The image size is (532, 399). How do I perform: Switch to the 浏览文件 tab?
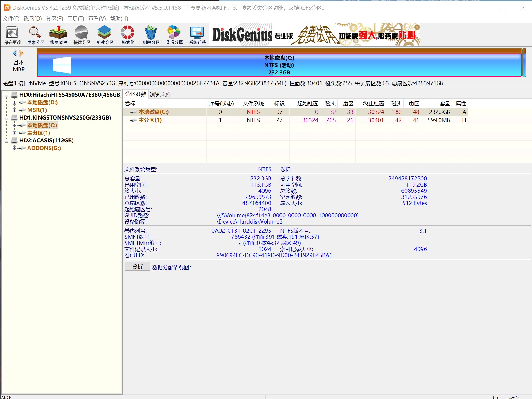click(160, 94)
